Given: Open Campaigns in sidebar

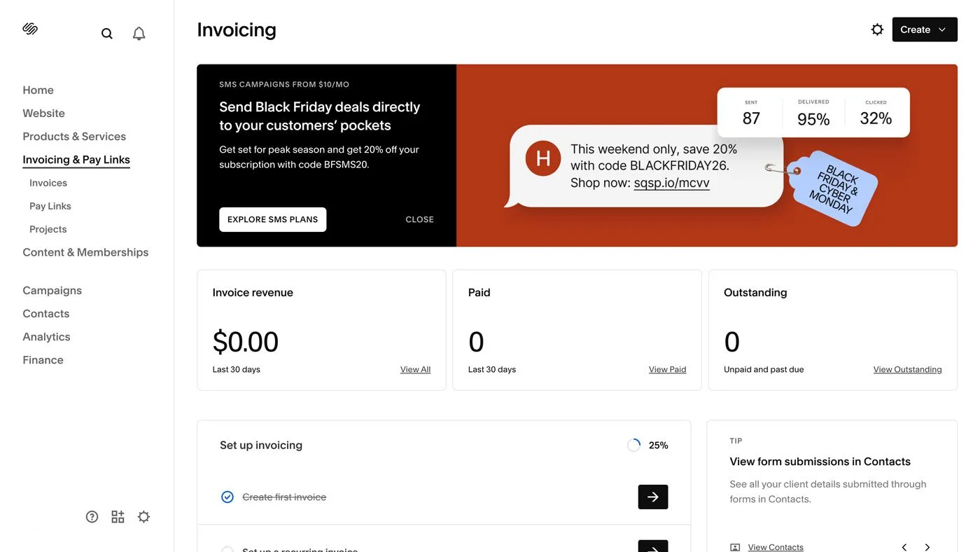Looking at the screenshot, I should (x=52, y=290).
